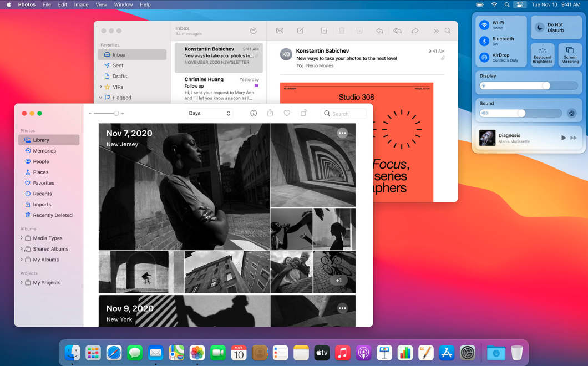Rotate photo using Photos toolbar rotate icon

(x=304, y=113)
